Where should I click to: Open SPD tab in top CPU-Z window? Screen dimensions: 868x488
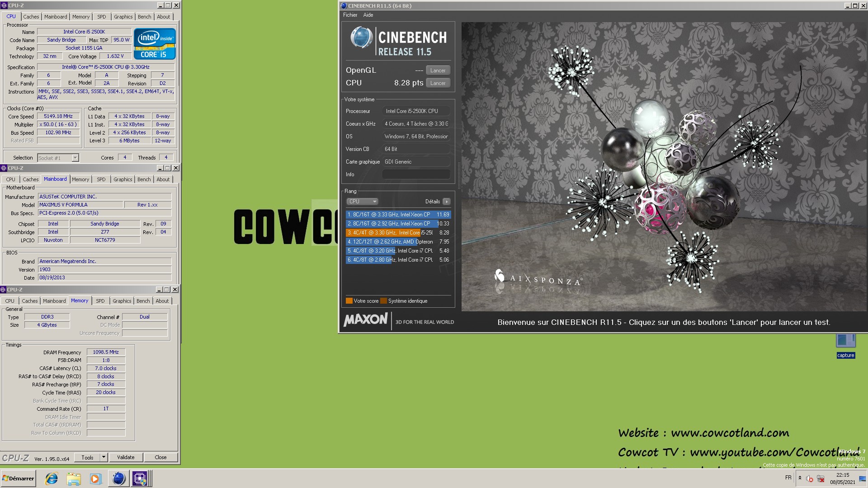(102, 17)
